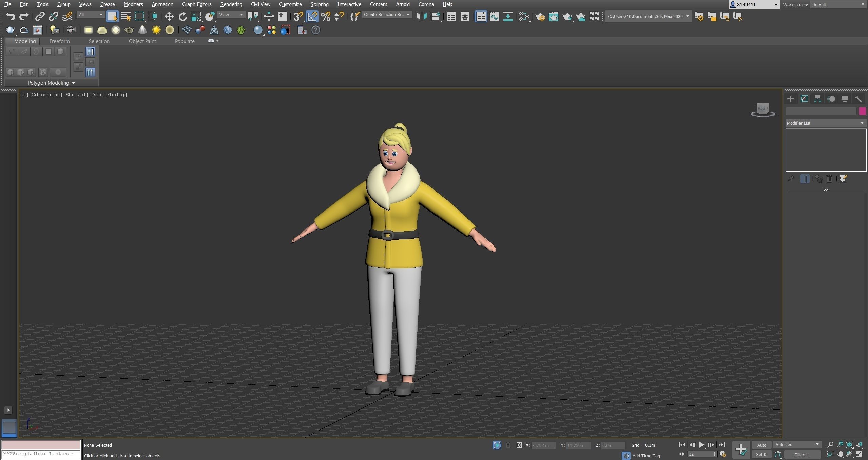
Task: Choose Select and Move tool
Action: [169, 16]
